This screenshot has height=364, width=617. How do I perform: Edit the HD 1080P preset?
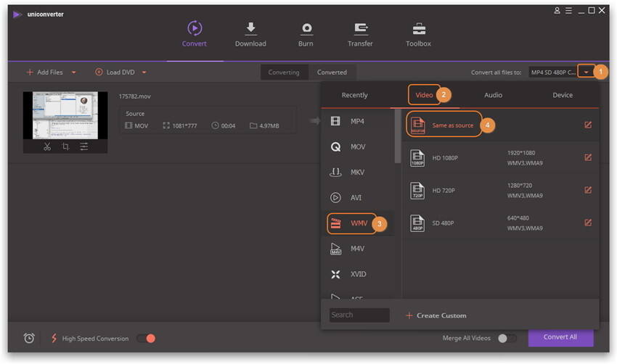588,157
